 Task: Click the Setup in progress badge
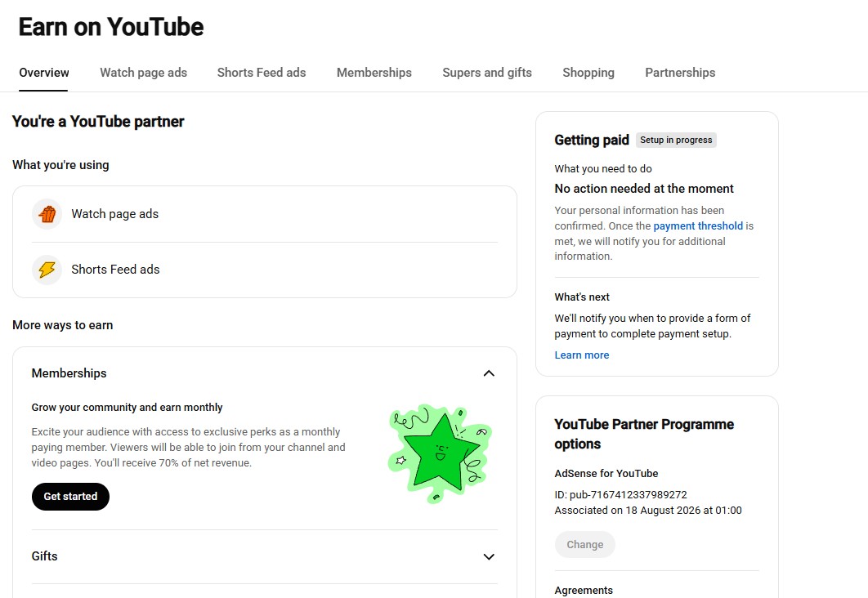click(676, 140)
